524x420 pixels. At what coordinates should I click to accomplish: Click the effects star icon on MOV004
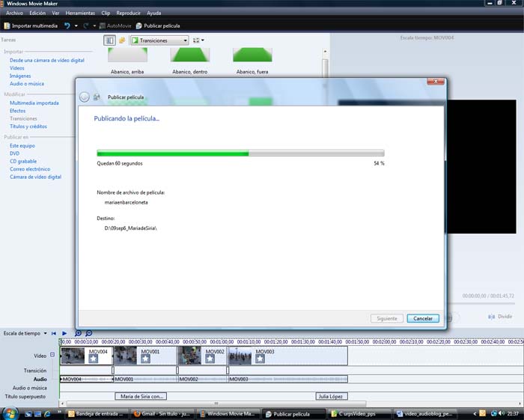[94, 359]
